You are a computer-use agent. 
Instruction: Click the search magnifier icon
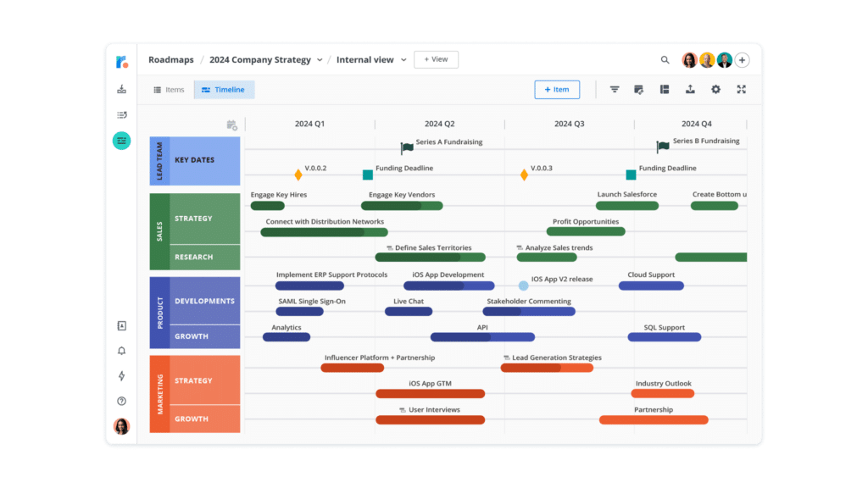point(665,60)
